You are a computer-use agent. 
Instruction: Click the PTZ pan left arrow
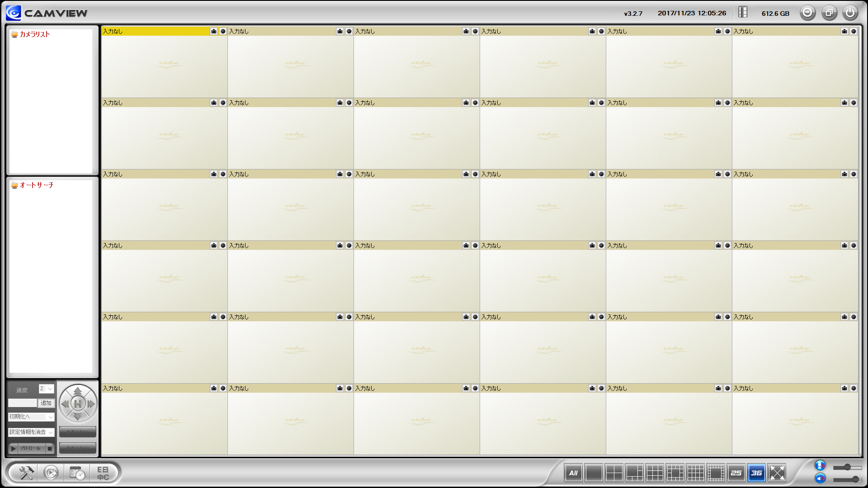click(x=65, y=404)
